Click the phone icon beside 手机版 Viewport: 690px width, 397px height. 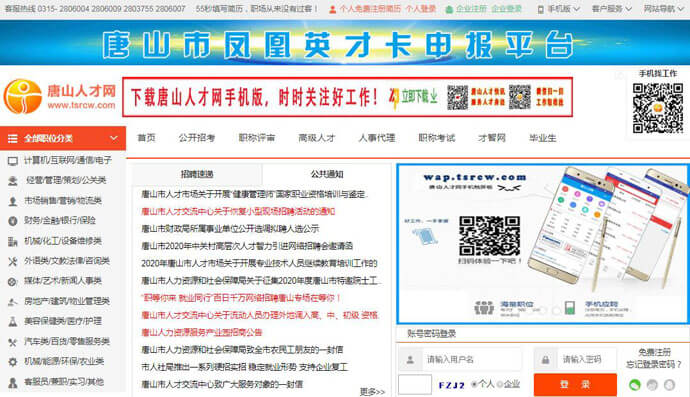pos(540,9)
